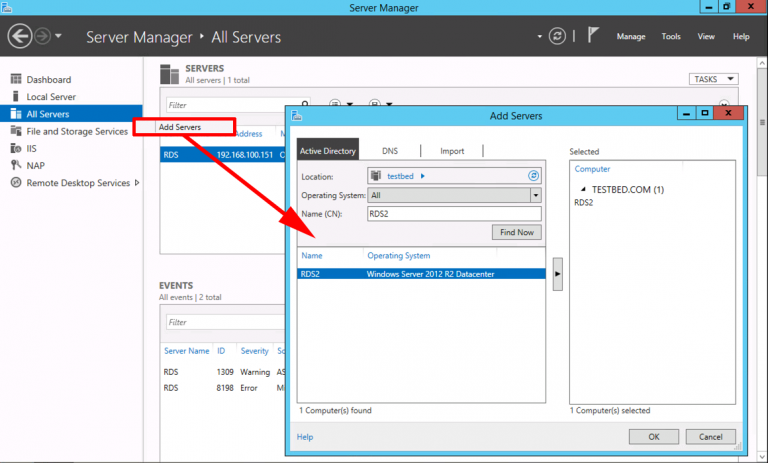Select the RDS server row 192.168.100.151

[223, 154]
